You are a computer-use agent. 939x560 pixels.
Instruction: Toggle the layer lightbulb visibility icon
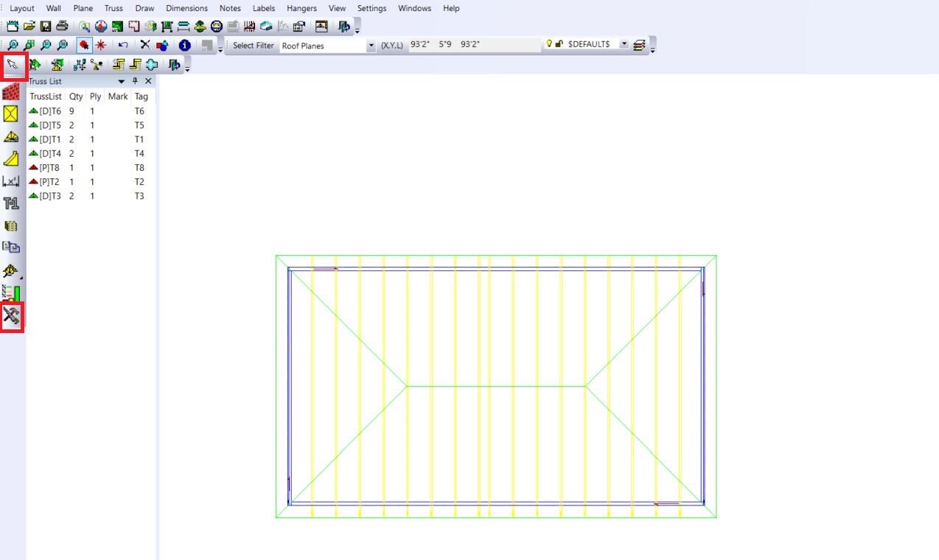[549, 44]
